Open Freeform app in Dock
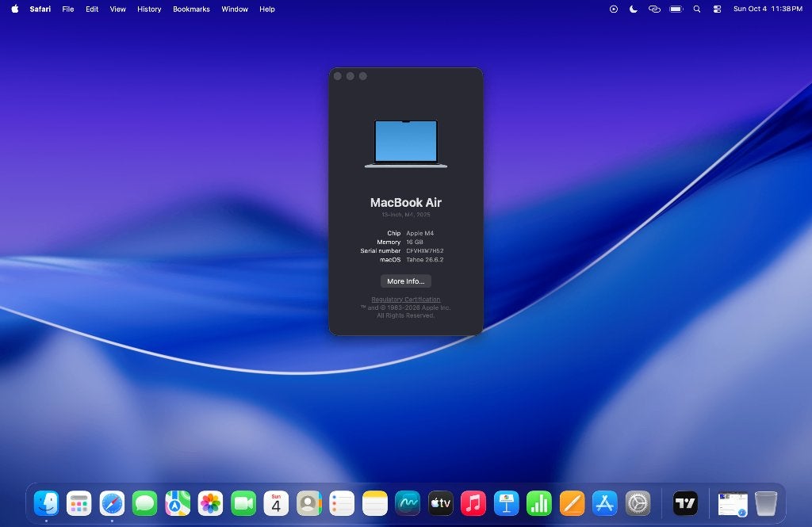 click(x=408, y=503)
